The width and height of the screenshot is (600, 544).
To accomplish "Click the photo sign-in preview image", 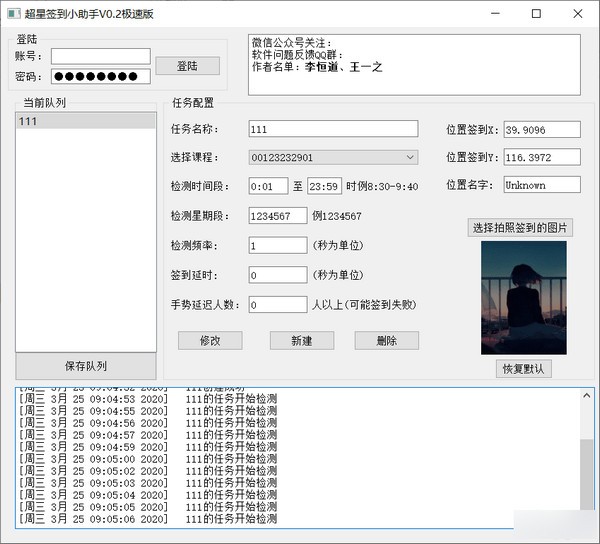I will coord(524,298).
